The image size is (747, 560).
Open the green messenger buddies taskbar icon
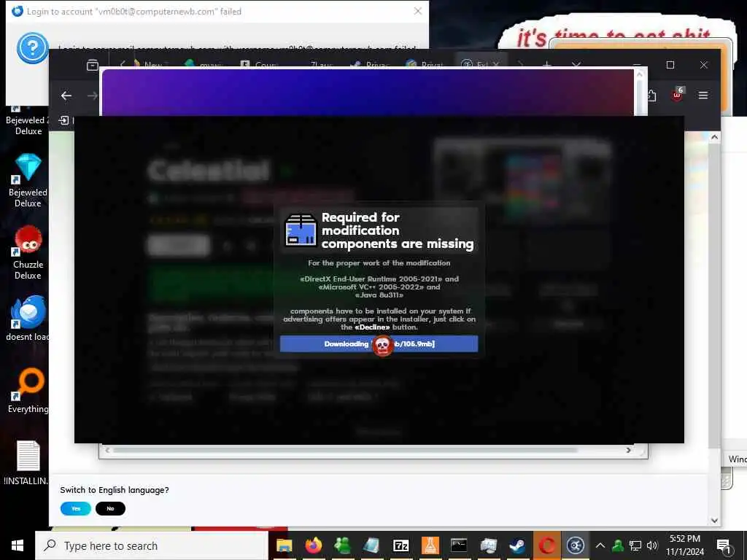click(x=342, y=545)
